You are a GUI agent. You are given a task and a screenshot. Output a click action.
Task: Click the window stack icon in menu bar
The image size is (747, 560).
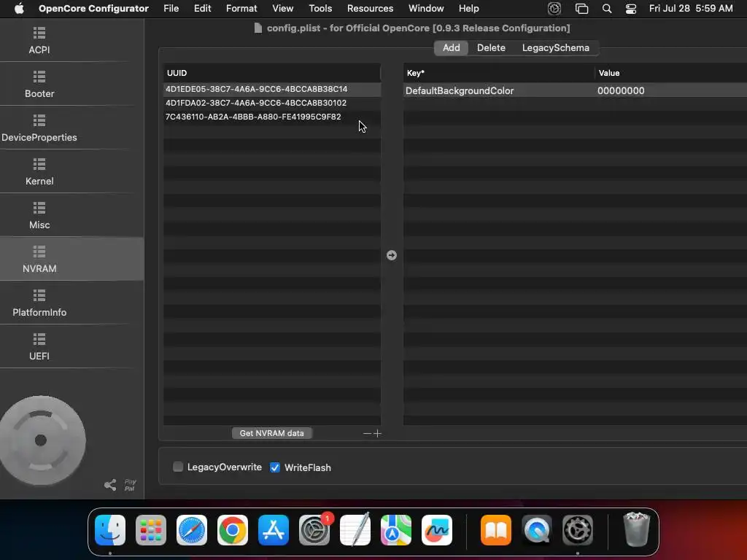coord(581,9)
